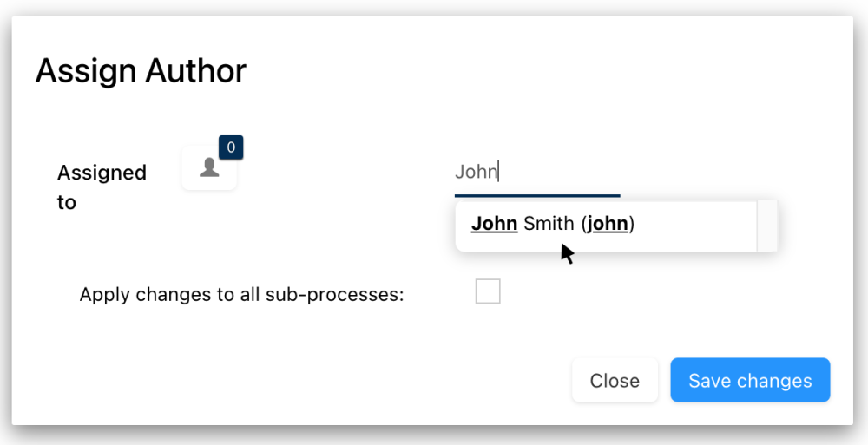This screenshot has height=445, width=868.
Task: Click the "Apply changes to all sub-processes:" label
Action: (x=241, y=294)
